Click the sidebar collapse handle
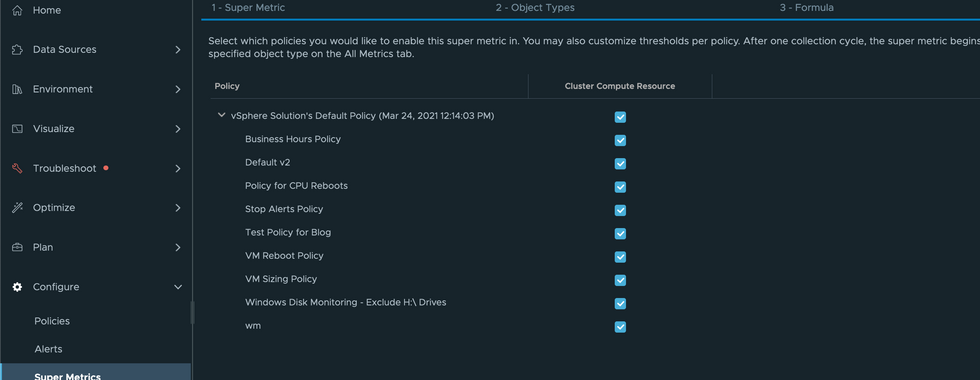 click(x=192, y=312)
